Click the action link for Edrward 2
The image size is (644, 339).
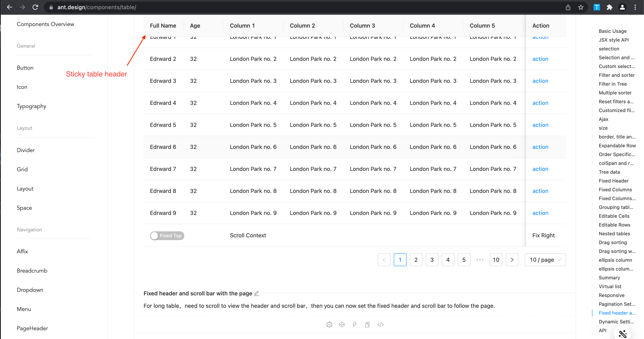(540, 59)
